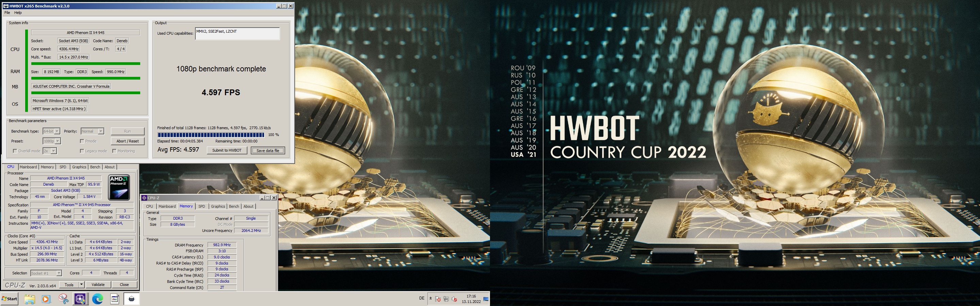The width and height of the screenshot is (980, 306).
Task: Open Windows Explorer from the taskbar
Action: point(30,299)
